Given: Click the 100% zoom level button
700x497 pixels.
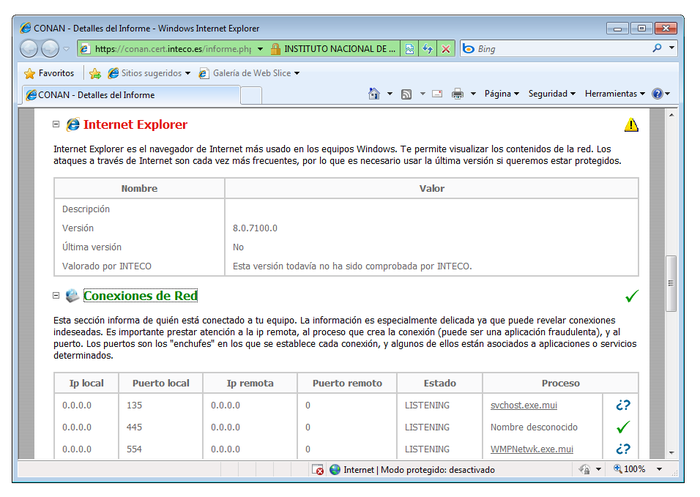Looking at the screenshot, I should tap(629, 469).
